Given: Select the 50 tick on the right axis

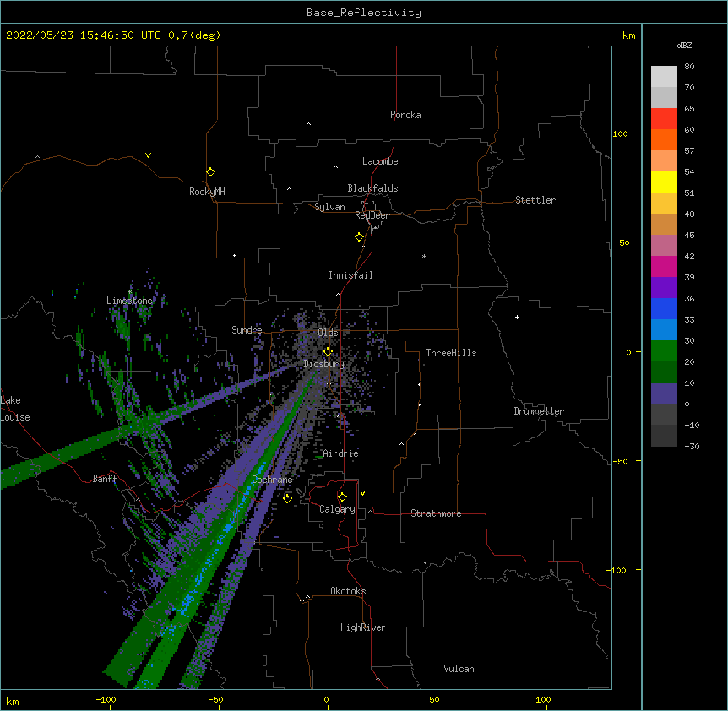Looking at the screenshot, I should [x=624, y=242].
